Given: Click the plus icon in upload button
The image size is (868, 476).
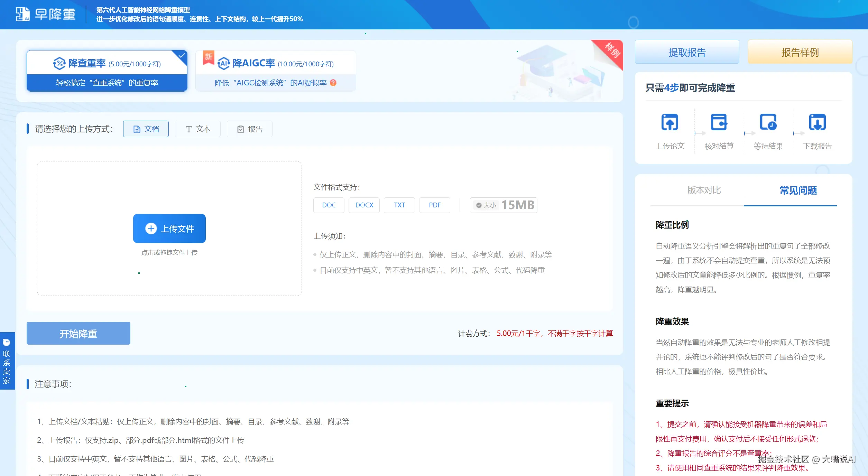Looking at the screenshot, I should click(x=151, y=228).
